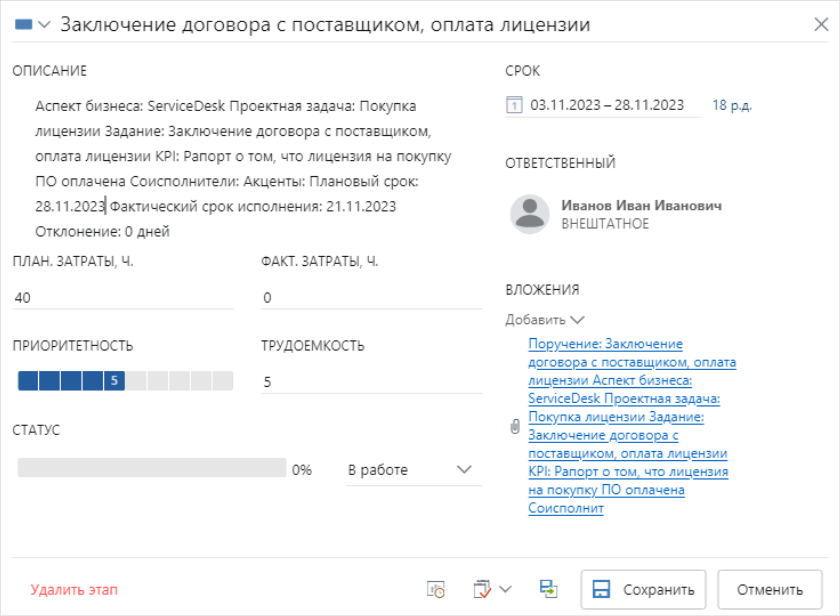This screenshot has height=616, width=840.
Task: Click the calendar checkmark icon in bottom toolbar
Action: pyautogui.click(x=482, y=589)
